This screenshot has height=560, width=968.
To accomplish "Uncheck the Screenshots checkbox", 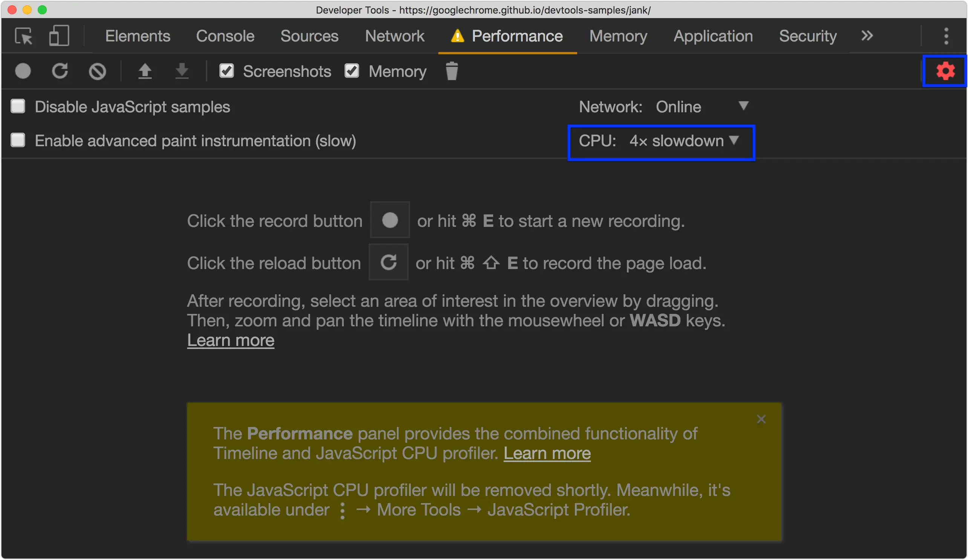I will (x=226, y=71).
